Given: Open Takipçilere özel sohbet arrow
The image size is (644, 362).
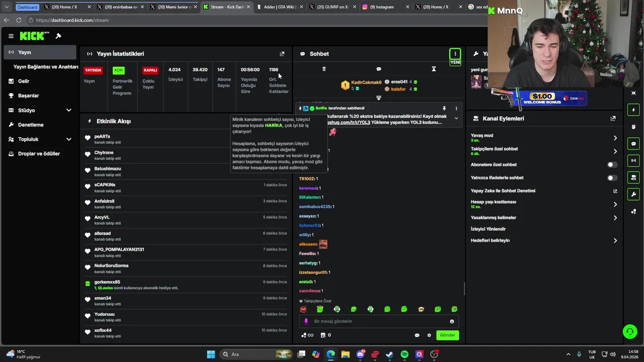Looking at the screenshot, I should [x=615, y=151].
